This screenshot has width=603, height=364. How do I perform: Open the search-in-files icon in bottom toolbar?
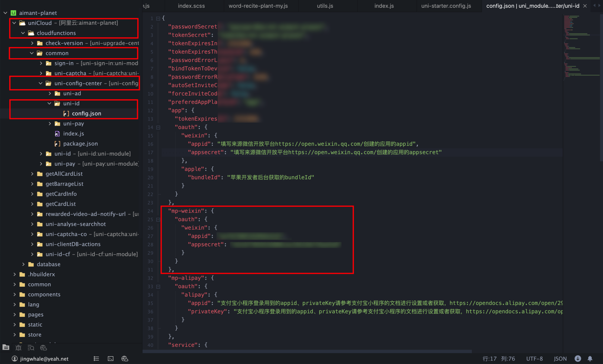point(31,348)
